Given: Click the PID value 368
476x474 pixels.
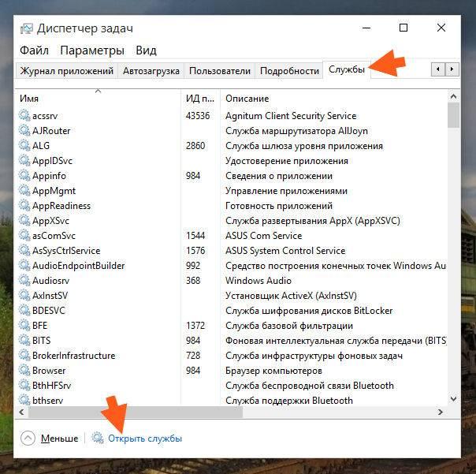Looking at the screenshot, I should [193, 281].
